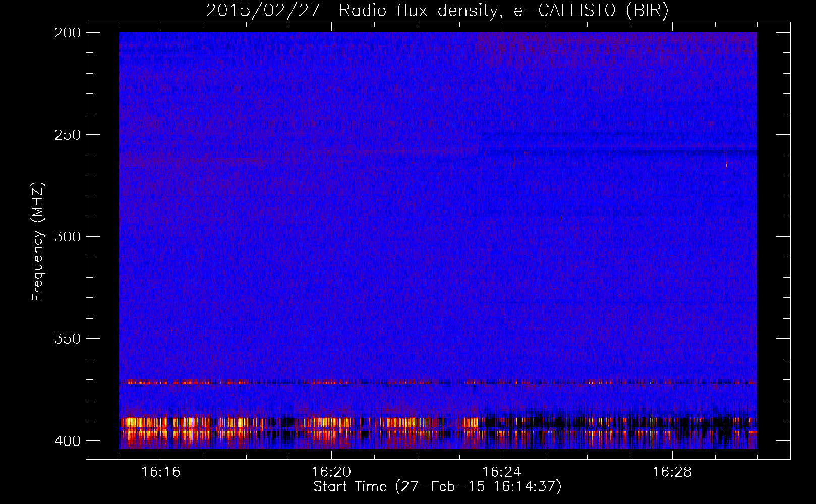816x504 pixels.
Task: Click the '16:20' time axis label
Action: (x=331, y=472)
